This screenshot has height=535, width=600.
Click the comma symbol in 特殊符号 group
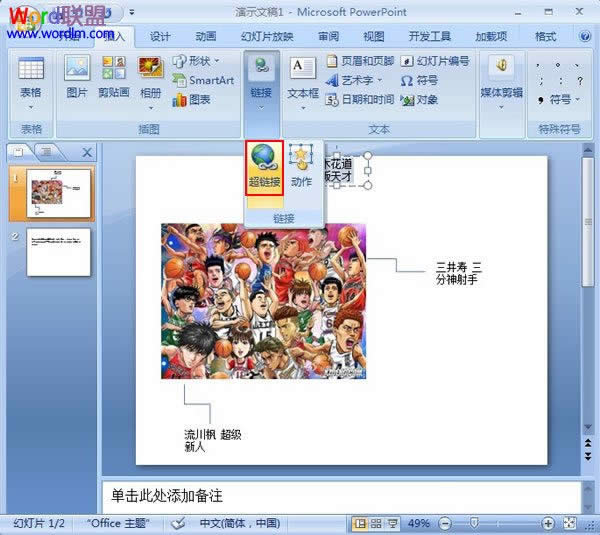[x=538, y=65]
